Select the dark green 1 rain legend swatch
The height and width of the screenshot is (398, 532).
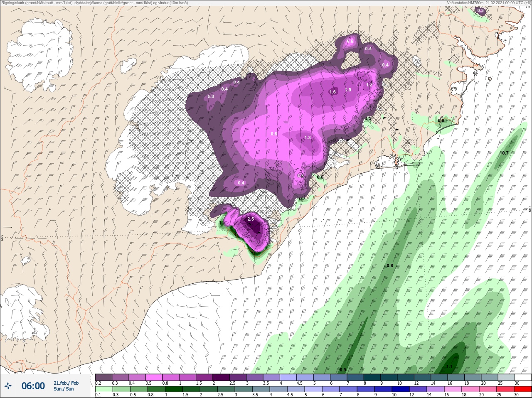[173, 389]
